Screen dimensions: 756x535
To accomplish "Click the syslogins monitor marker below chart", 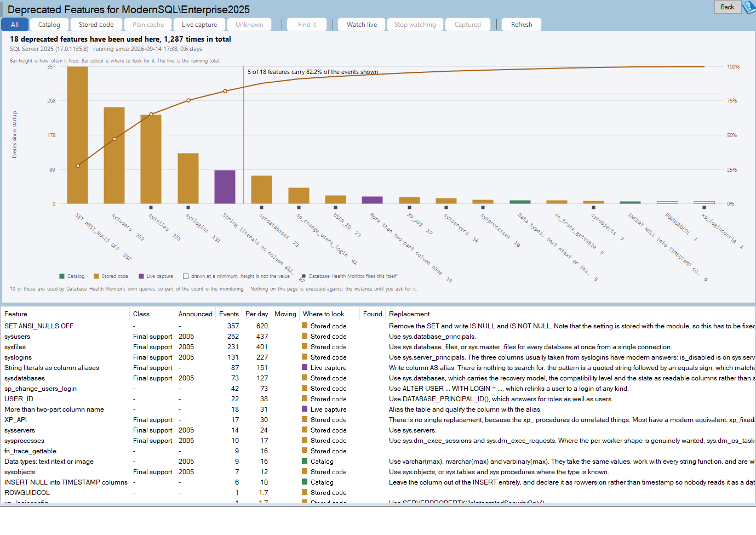I will tap(188, 208).
